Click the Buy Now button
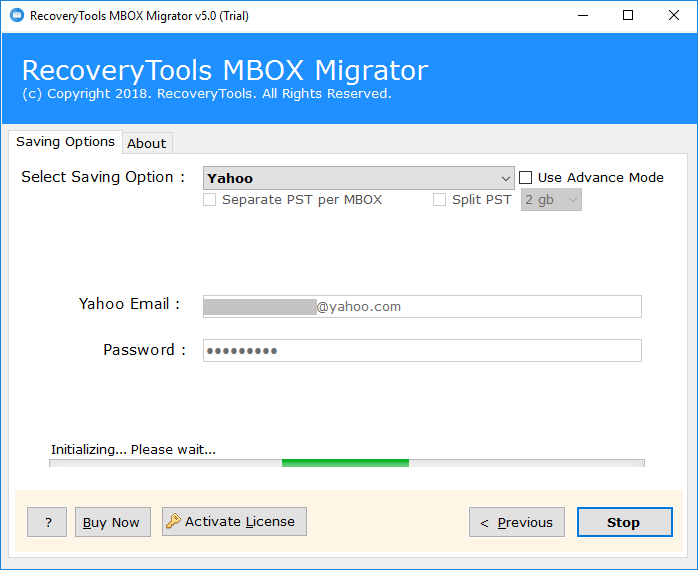 (113, 522)
